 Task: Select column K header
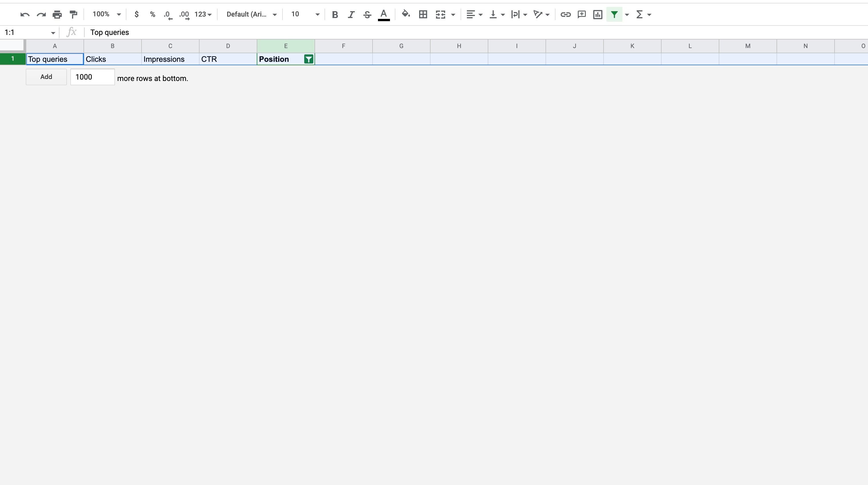(632, 46)
